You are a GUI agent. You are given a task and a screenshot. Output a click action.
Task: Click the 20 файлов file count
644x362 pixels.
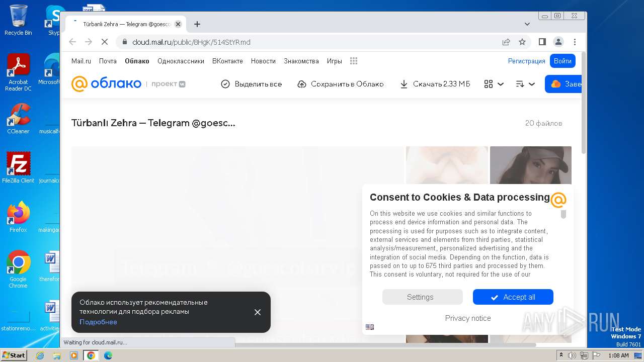coord(543,123)
